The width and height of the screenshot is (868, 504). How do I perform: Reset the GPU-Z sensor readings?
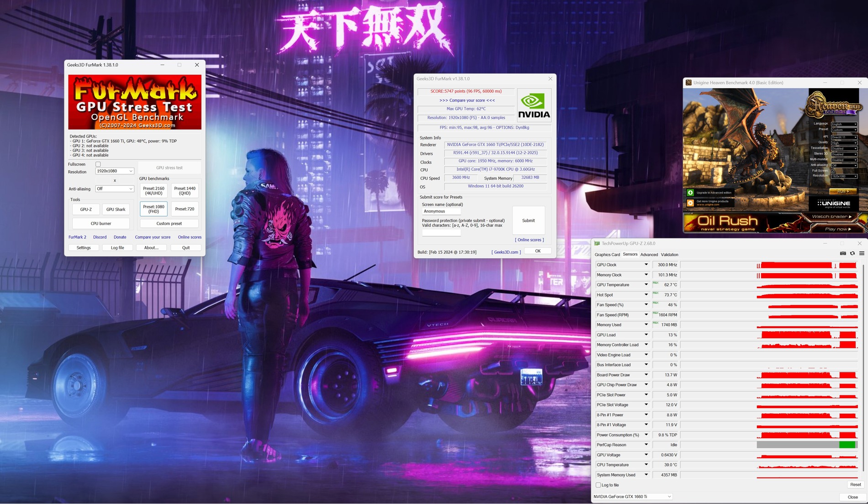click(855, 485)
